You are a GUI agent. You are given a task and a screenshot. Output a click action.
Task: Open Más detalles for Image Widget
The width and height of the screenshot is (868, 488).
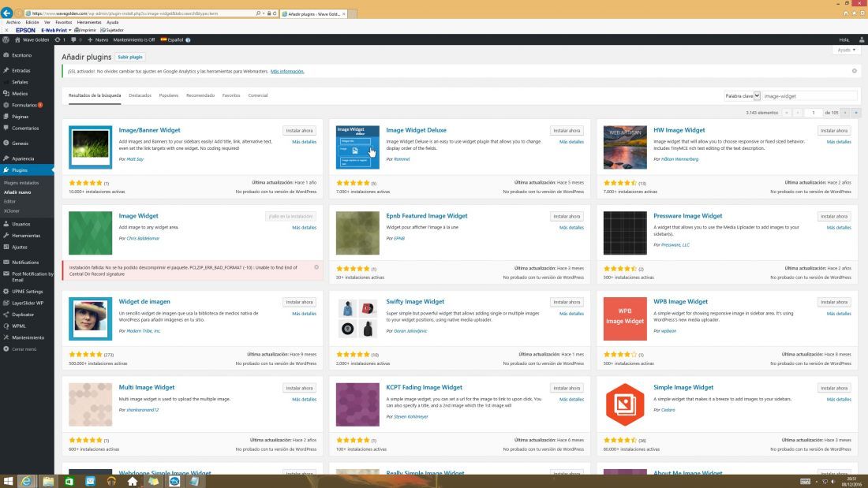coord(304,227)
